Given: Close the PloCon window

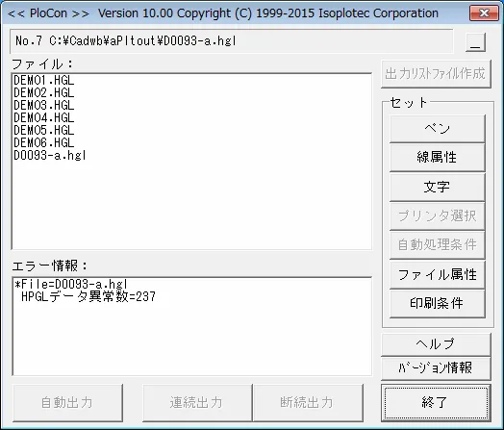Looking at the screenshot, I should click(484, 13).
